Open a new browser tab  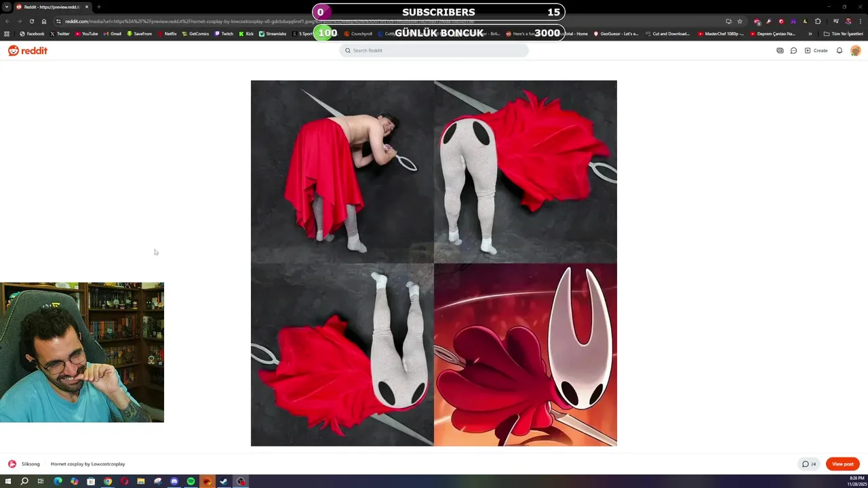coord(99,7)
